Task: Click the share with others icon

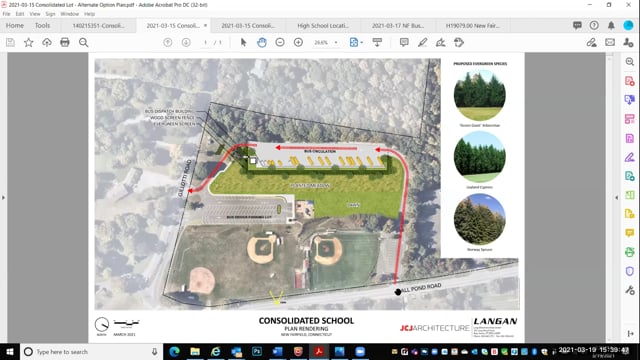Action: [x=628, y=42]
